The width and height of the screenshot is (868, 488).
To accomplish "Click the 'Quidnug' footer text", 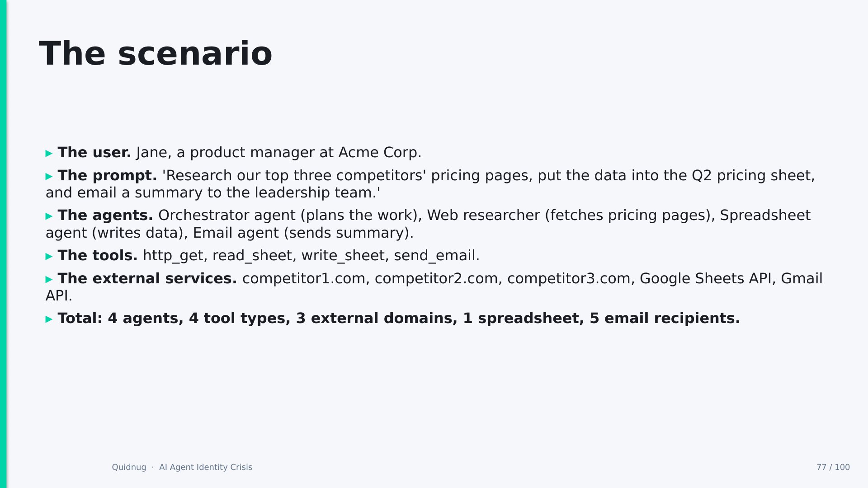I will pyautogui.click(x=129, y=467).
